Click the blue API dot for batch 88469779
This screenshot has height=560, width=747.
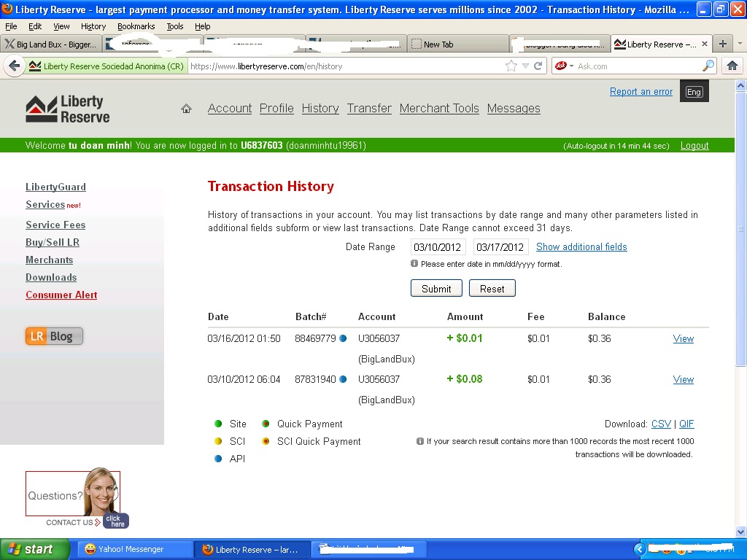point(343,338)
